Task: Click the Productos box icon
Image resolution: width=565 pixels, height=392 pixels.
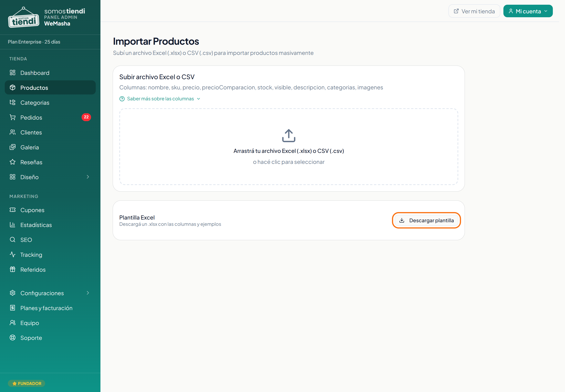Action: point(13,87)
